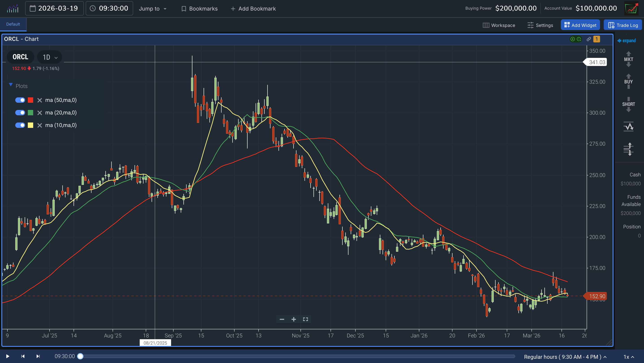Toggle the ma (10,ma,0) plot switch
Viewport: 644px width, 363px height.
point(20,125)
